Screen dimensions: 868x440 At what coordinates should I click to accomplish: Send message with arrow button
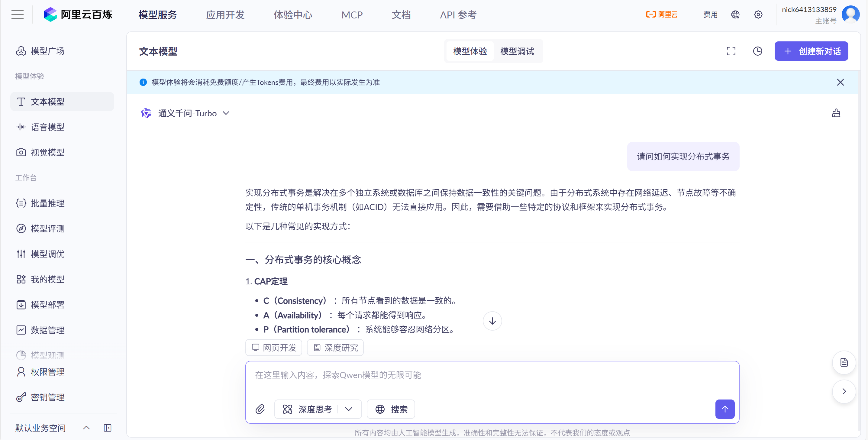pos(725,409)
